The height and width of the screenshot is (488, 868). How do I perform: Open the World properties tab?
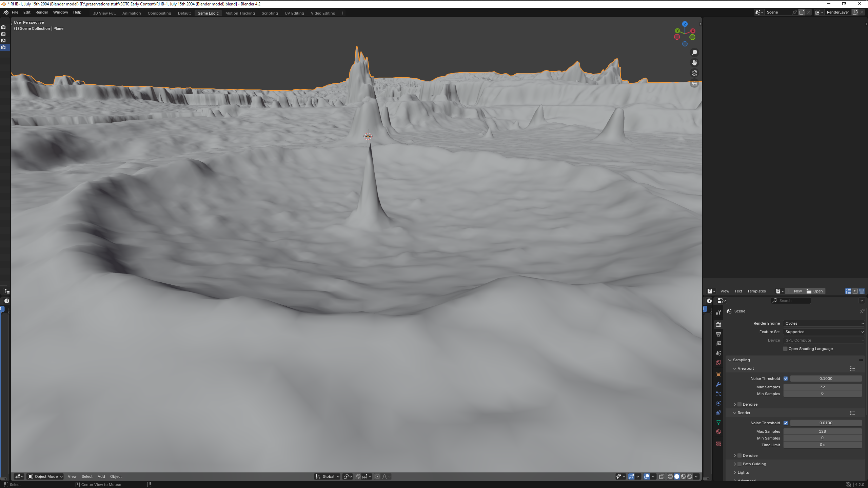(x=718, y=363)
